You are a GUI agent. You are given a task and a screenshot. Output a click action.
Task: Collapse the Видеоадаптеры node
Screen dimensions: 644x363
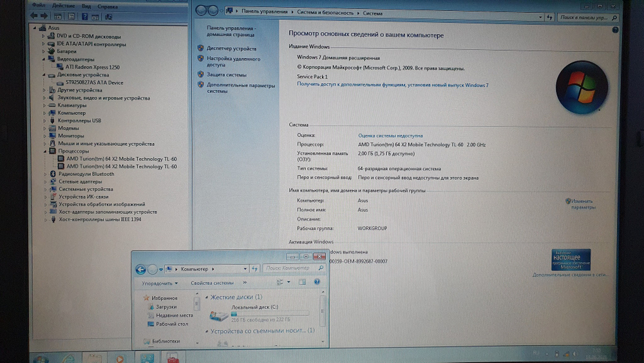[x=44, y=59]
